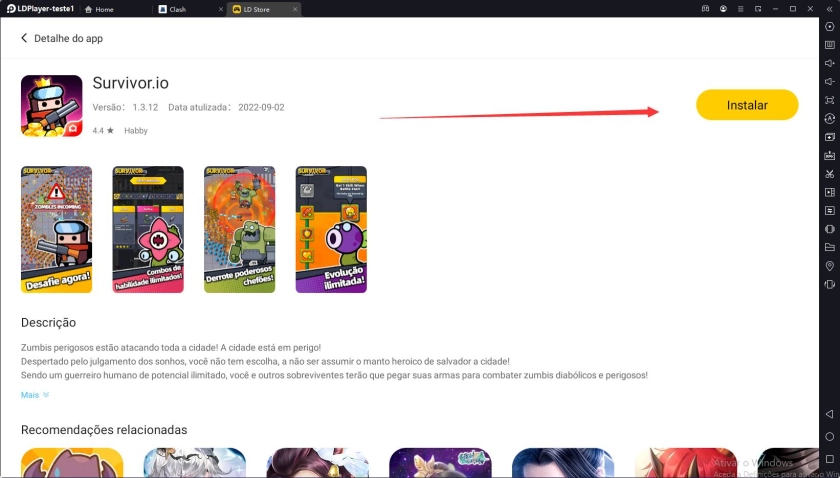Click the Habby developer name
Screen dimensions: 840x478
coord(136,131)
